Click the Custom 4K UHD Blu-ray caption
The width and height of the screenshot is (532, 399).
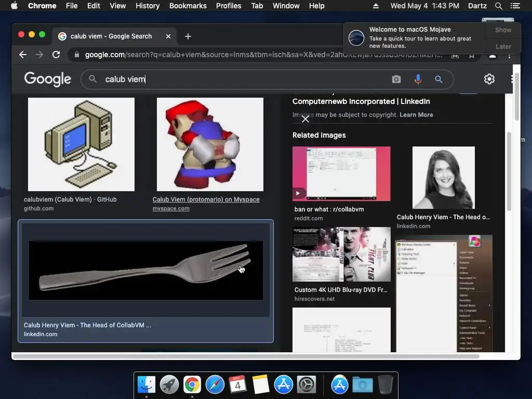click(x=341, y=290)
